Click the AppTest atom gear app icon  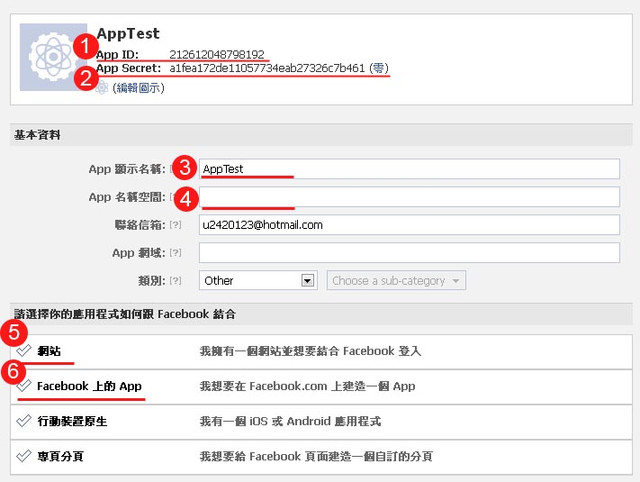point(53,57)
